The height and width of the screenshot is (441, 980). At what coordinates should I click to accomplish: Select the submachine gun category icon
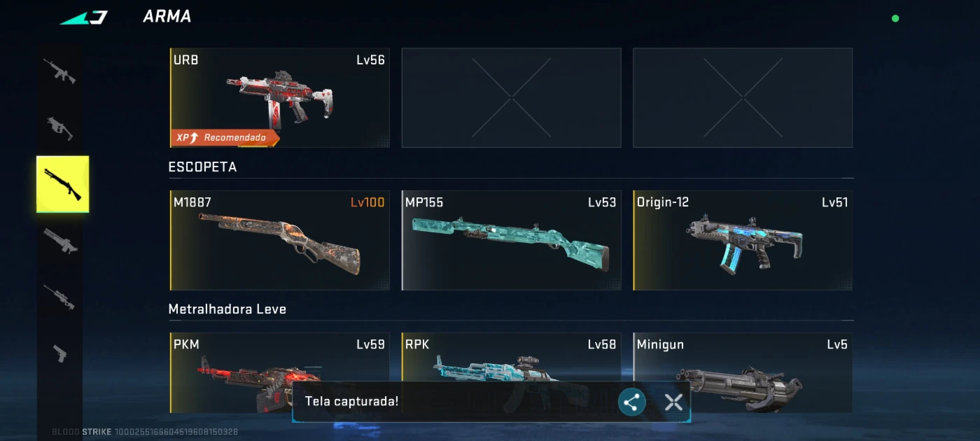point(59,127)
